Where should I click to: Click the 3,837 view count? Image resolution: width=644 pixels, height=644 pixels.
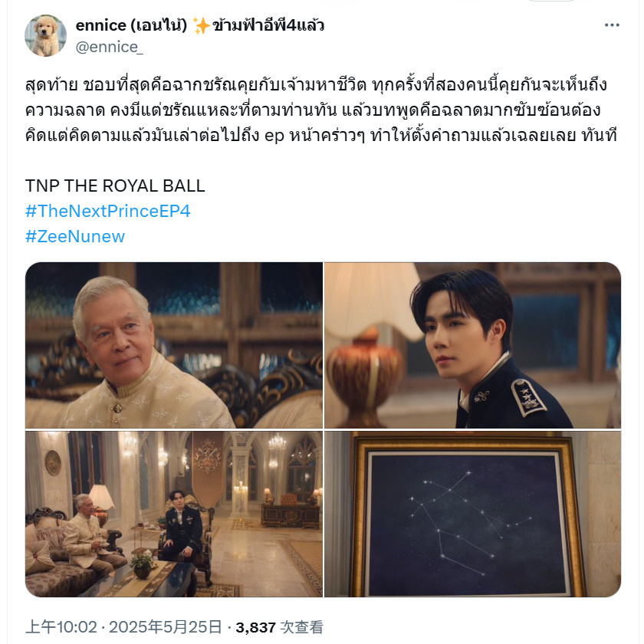[x=255, y=627]
